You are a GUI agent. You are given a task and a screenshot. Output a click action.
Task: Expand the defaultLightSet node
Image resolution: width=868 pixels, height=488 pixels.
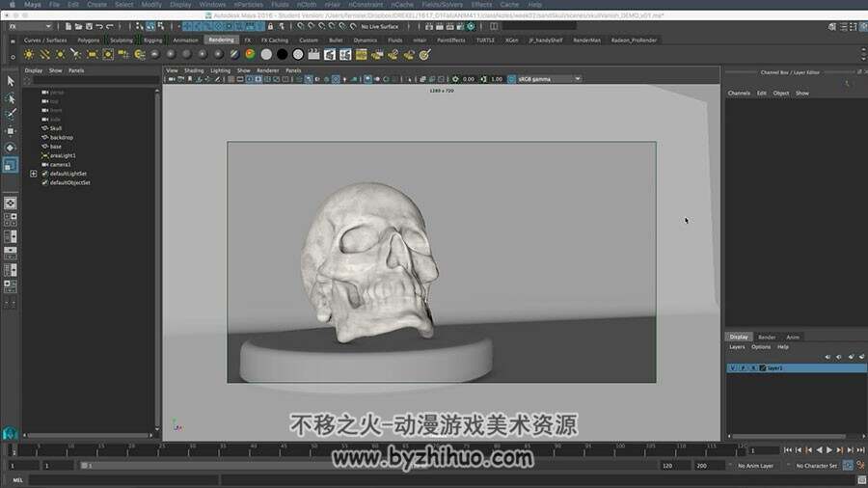click(x=33, y=174)
